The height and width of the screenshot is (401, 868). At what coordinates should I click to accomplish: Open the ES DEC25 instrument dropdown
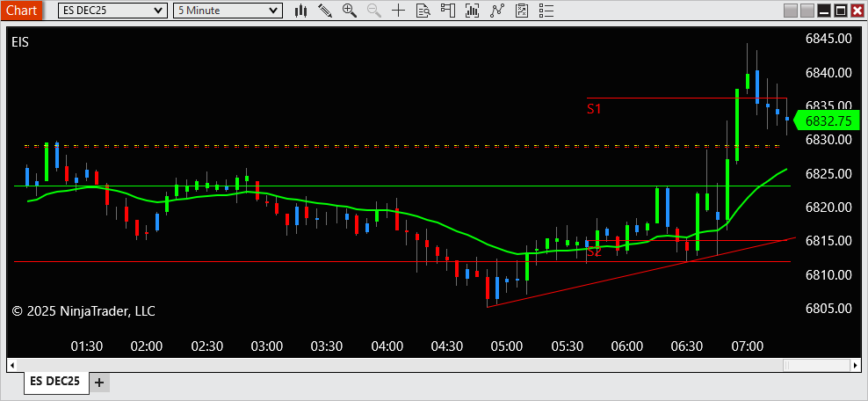pos(112,10)
